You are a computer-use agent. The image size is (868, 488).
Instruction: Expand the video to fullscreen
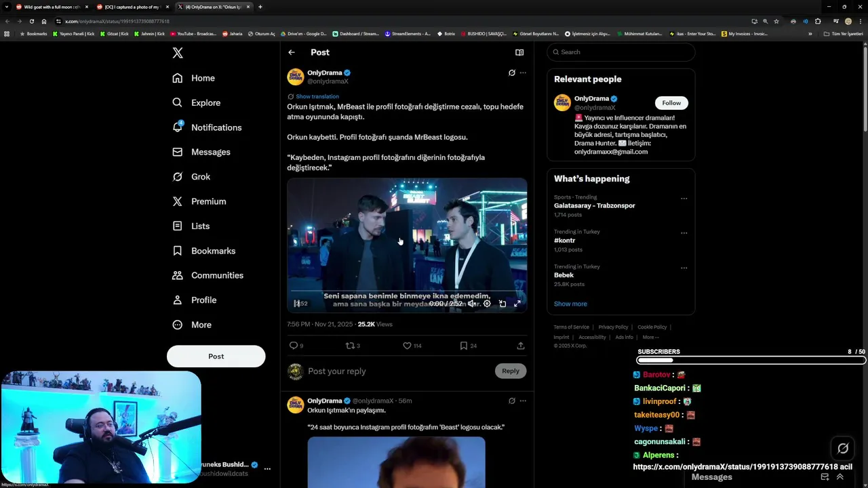(517, 304)
